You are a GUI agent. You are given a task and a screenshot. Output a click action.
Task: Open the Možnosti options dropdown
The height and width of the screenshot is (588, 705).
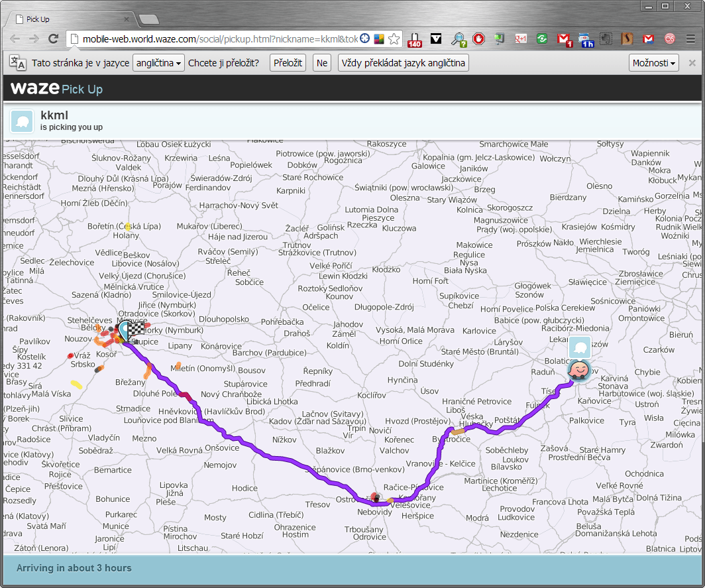tap(654, 63)
